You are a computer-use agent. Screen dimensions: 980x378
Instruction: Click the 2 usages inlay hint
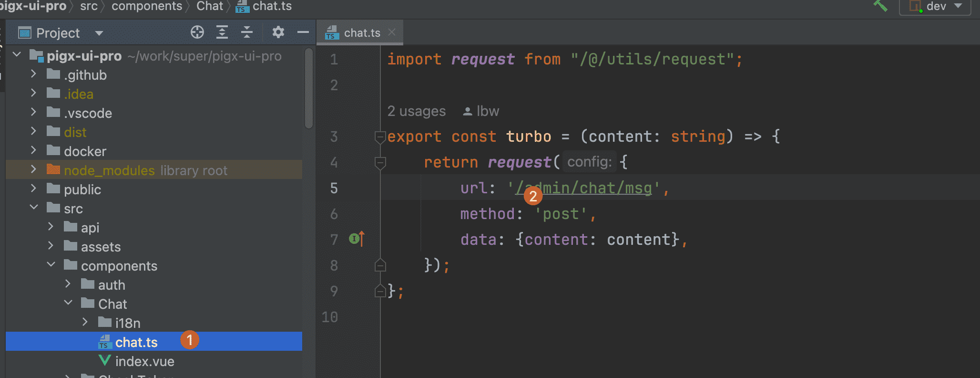point(416,111)
